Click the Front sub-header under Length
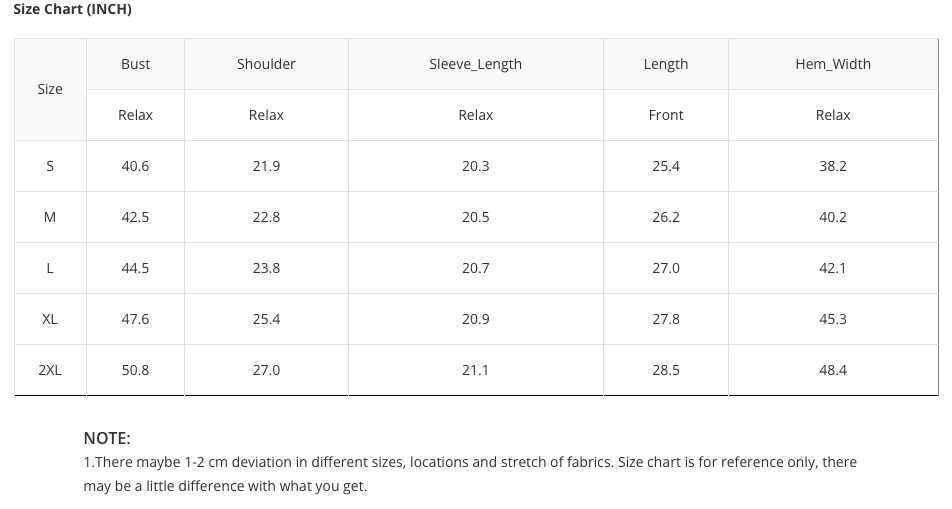This screenshot has width=952, height=509. click(x=666, y=115)
